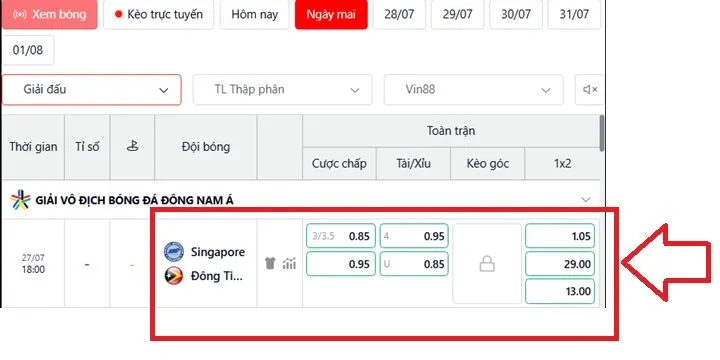This screenshot has height=360, width=720.
Task: Open the statistics chart icon for Singapore match
Action: click(x=289, y=264)
